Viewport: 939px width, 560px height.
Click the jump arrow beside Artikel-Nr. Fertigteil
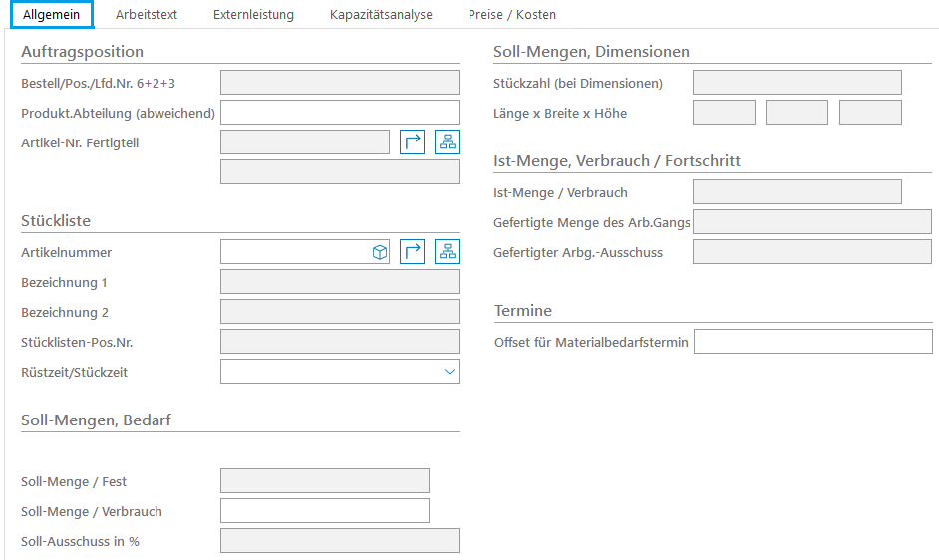413,142
